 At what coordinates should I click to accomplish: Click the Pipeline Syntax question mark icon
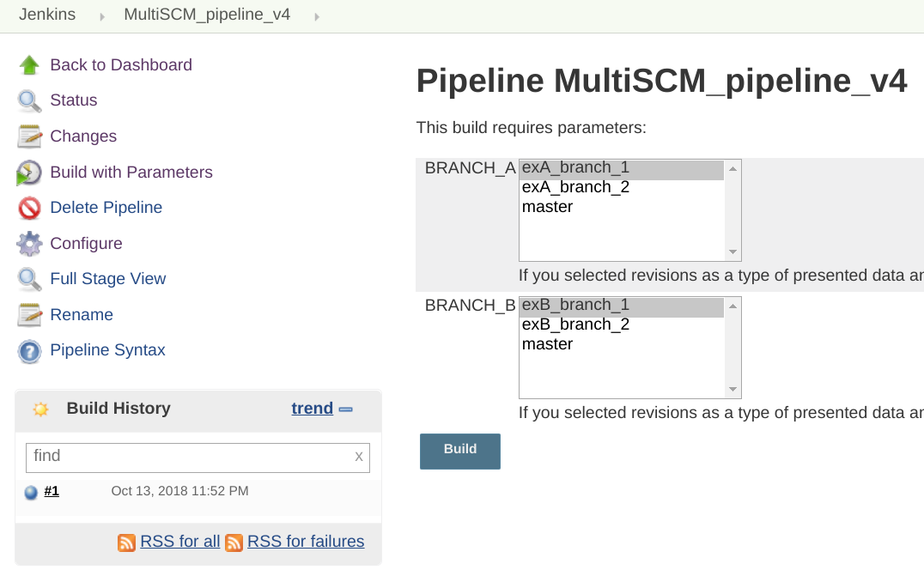pos(29,351)
